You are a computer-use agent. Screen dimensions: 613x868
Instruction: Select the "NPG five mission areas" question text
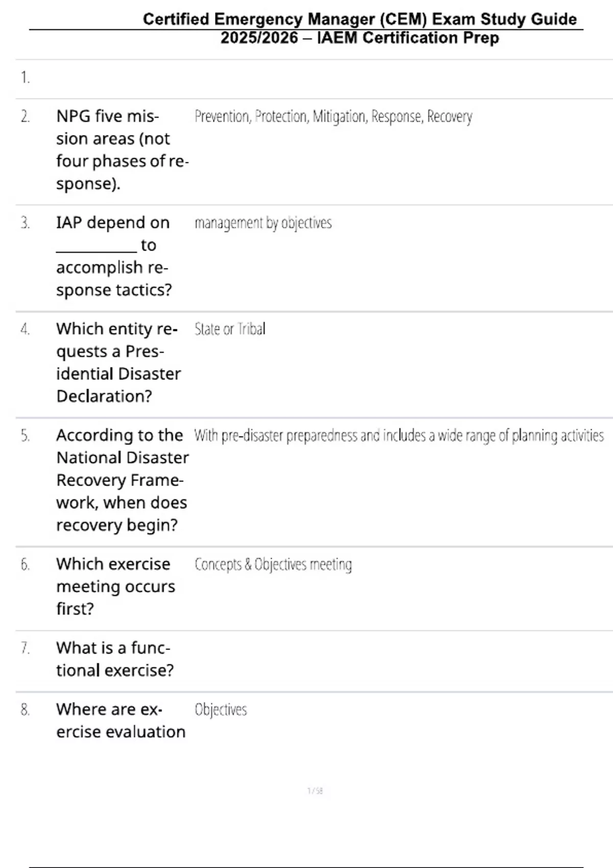pos(122,150)
